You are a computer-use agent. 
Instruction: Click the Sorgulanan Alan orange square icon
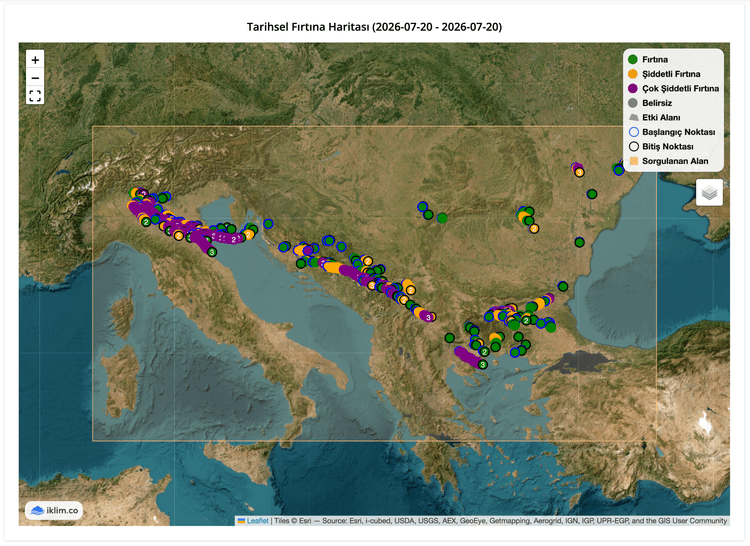[634, 161]
